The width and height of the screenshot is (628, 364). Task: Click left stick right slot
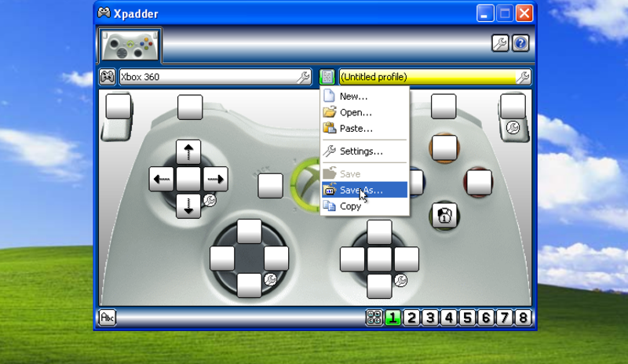[276, 259]
